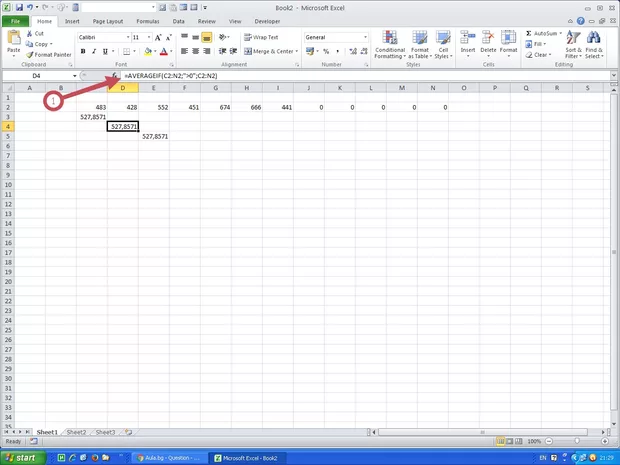Click the Paste icon in Clipboard group
The height and width of the screenshot is (465, 620).
tap(14, 38)
